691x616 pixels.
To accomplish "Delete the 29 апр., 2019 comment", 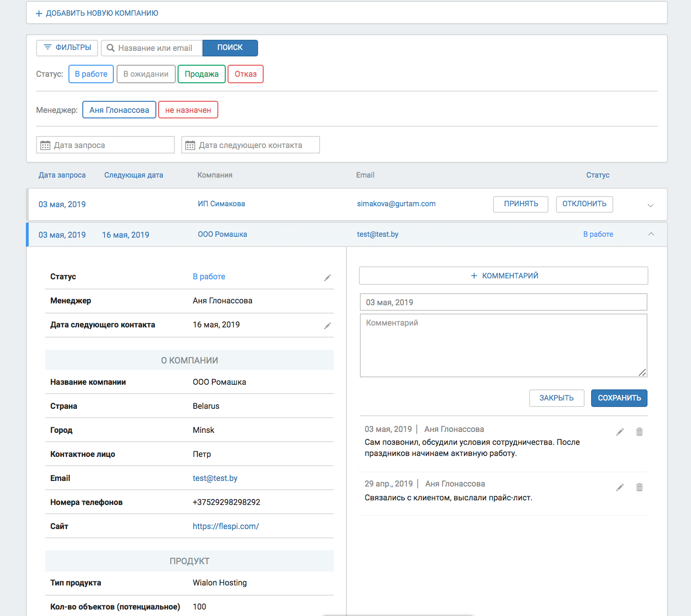I will point(639,487).
